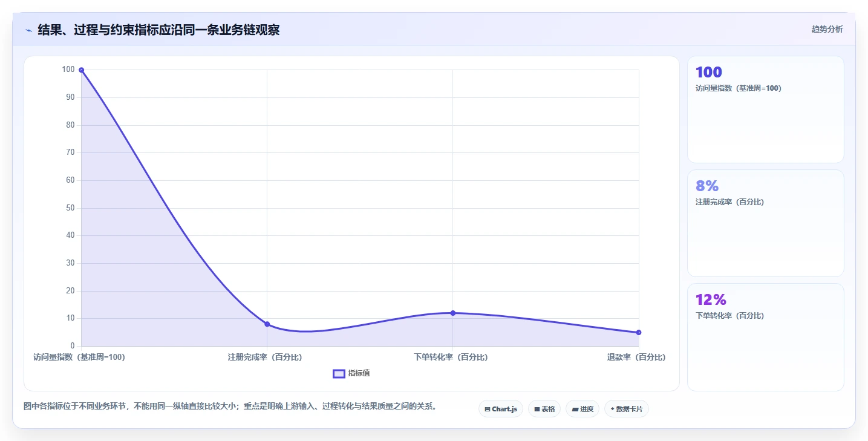Click the data point for 注册完成率
The width and height of the screenshot is (868, 441).
coord(267,324)
